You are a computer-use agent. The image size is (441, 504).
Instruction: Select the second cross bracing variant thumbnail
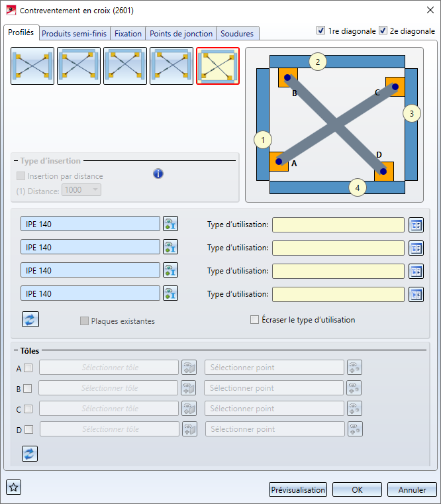click(79, 66)
